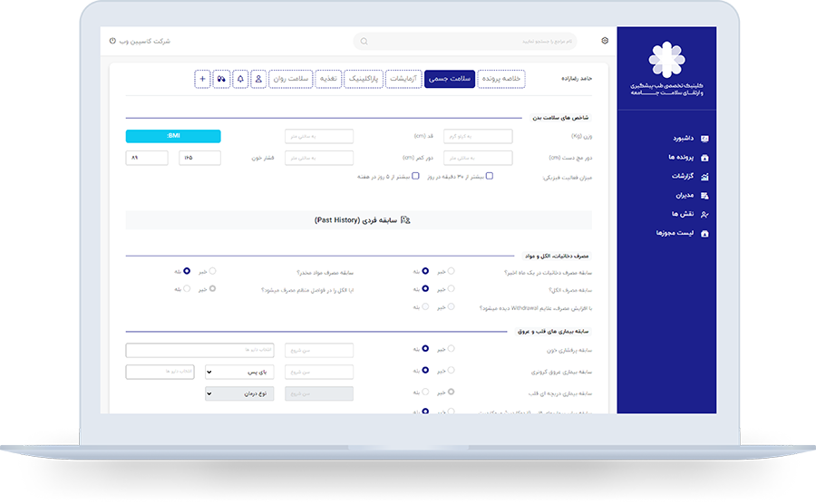Click شرکت کاسپین وب account label
Viewport: 816px width, 504px height.
coord(145,41)
